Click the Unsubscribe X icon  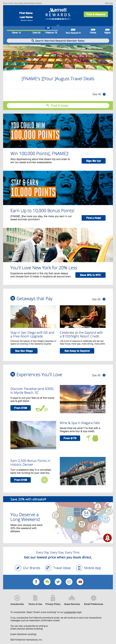point(17,598)
